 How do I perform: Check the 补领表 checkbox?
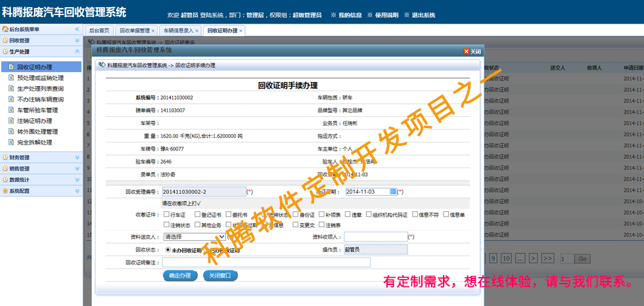pos(321,214)
